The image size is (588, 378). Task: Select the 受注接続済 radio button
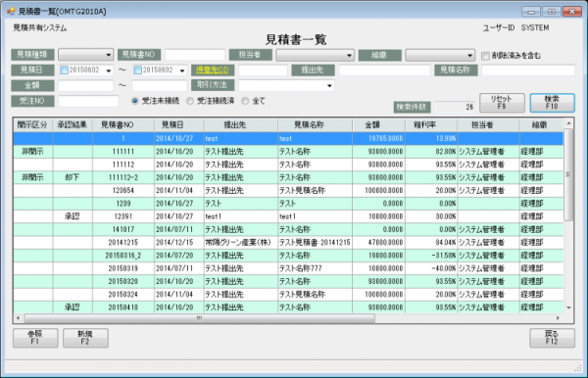point(190,101)
